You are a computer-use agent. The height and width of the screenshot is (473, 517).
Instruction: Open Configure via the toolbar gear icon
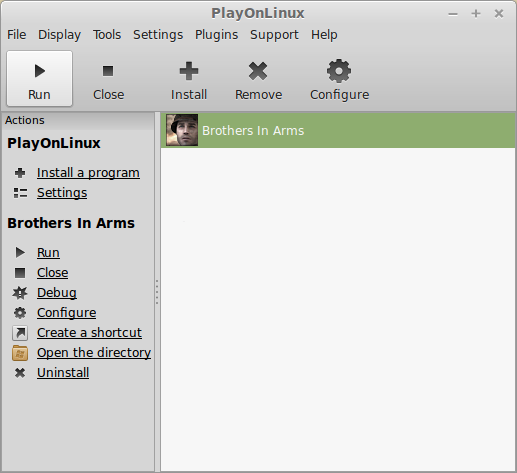339,71
